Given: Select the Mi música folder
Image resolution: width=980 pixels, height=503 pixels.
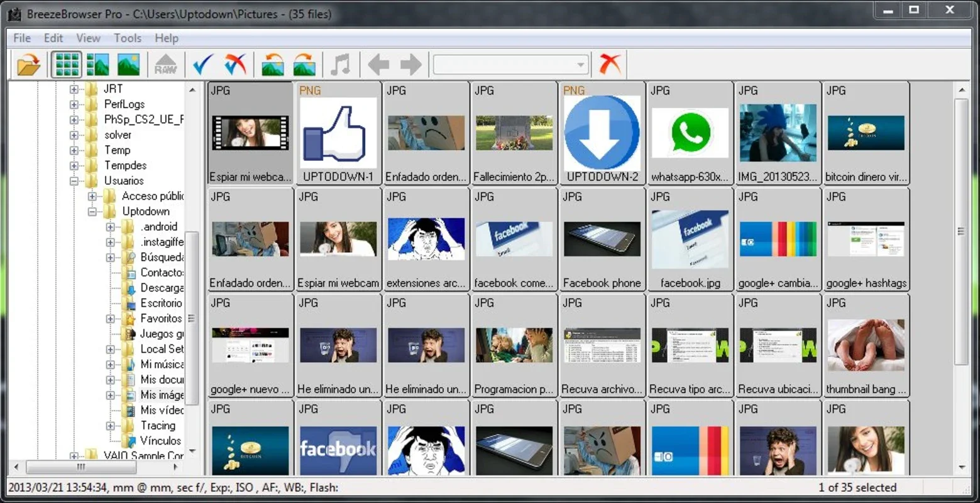Looking at the screenshot, I should pyautogui.click(x=162, y=364).
